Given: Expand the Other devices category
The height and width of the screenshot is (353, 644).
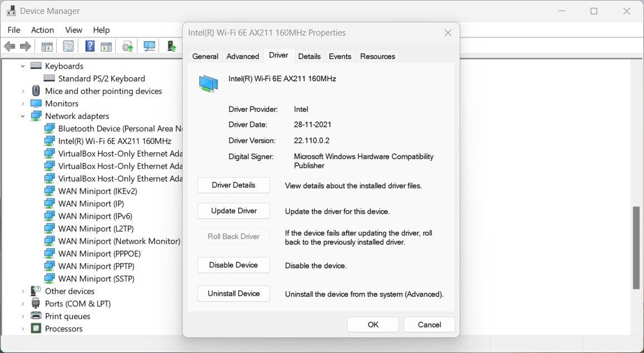Looking at the screenshot, I should (22, 291).
